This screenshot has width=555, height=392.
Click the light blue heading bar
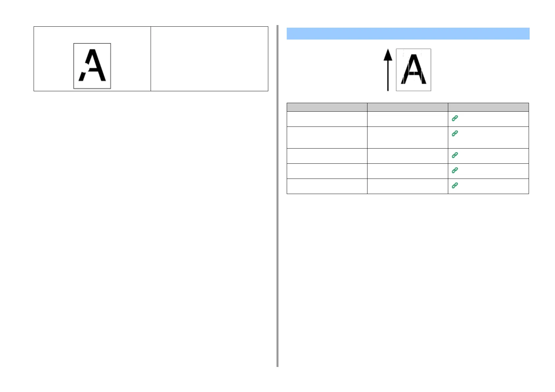(x=408, y=34)
